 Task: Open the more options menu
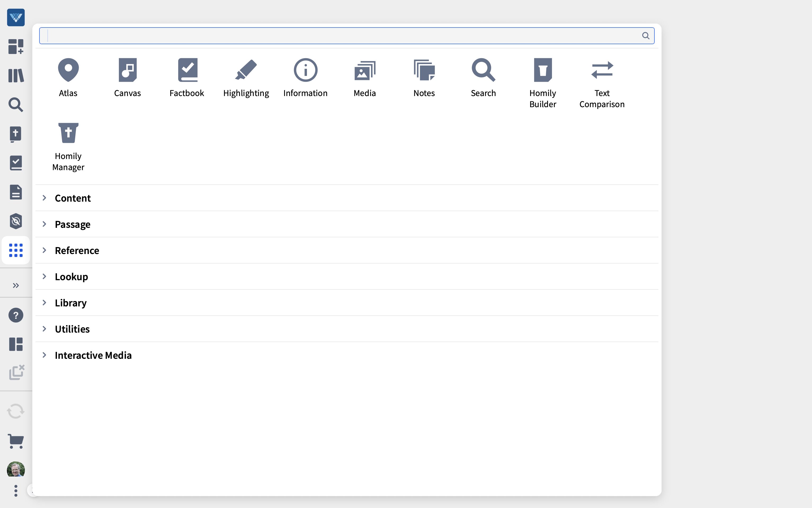point(15,491)
